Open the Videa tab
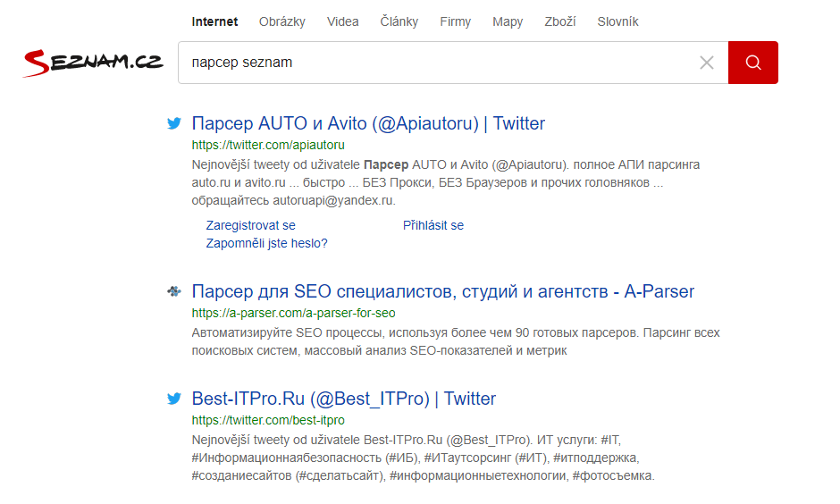Image resolution: width=840 pixels, height=504 pixels. [x=343, y=22]
